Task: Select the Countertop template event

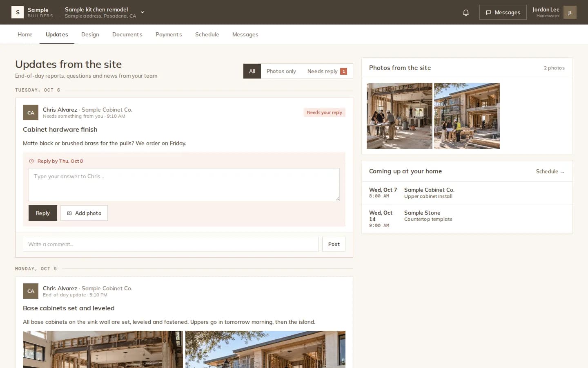Action: pos(467,219)
